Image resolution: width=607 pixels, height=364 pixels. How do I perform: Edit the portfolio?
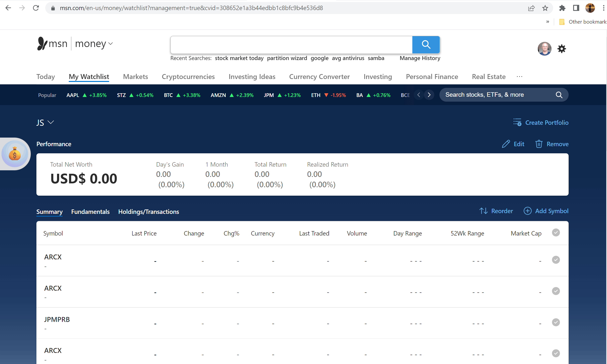(513, 144)
